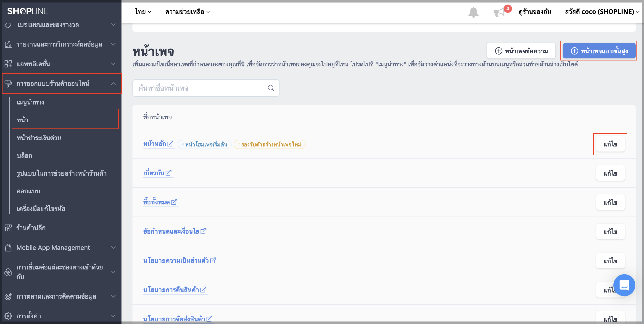Open the chat support bubble icon

tap(624, 285)
